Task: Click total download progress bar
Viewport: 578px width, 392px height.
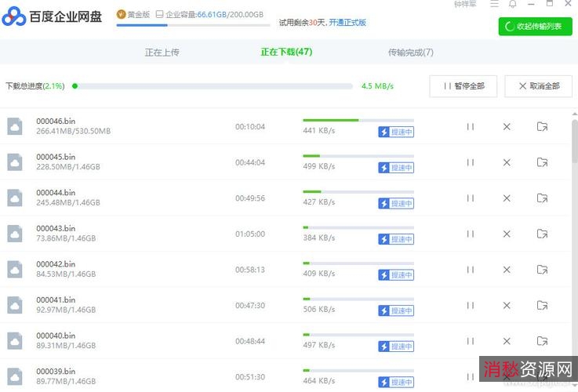Action: pyautogui.click(x=213, y=86)
